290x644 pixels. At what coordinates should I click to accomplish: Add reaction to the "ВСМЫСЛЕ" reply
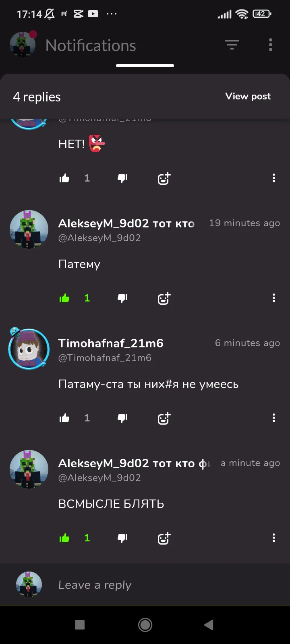click(x=164, y=538)
